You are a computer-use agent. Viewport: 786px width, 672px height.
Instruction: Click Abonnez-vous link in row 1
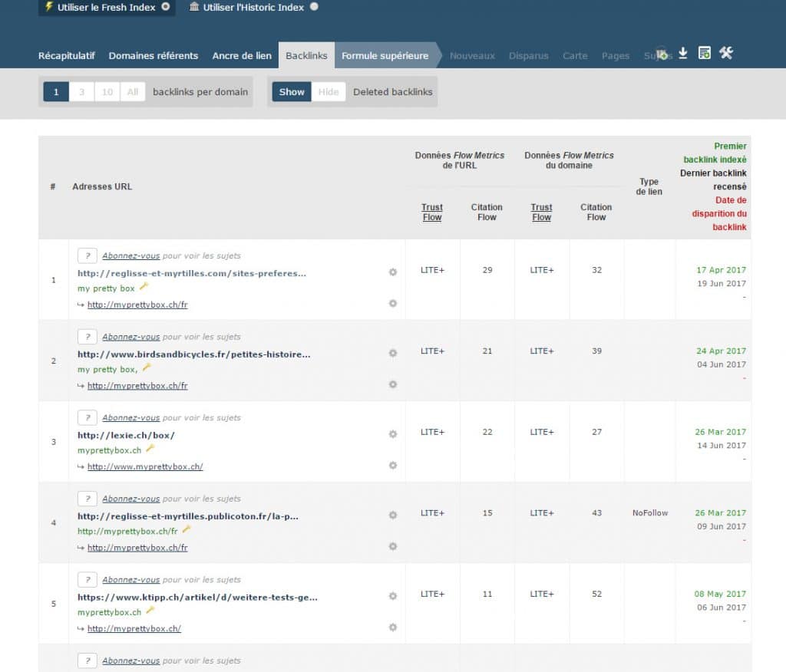click(x=130, y=255)
